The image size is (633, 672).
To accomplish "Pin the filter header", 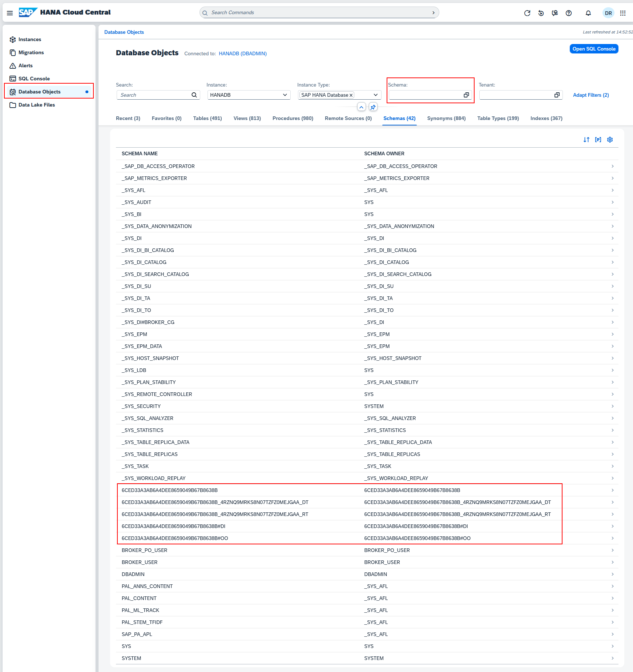I will tap(373, 107).
